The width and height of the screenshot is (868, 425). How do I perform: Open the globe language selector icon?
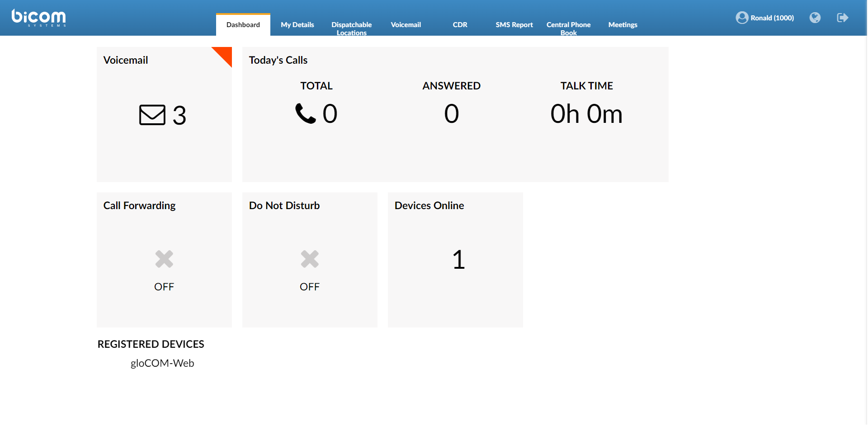click(x=815, y=18)
